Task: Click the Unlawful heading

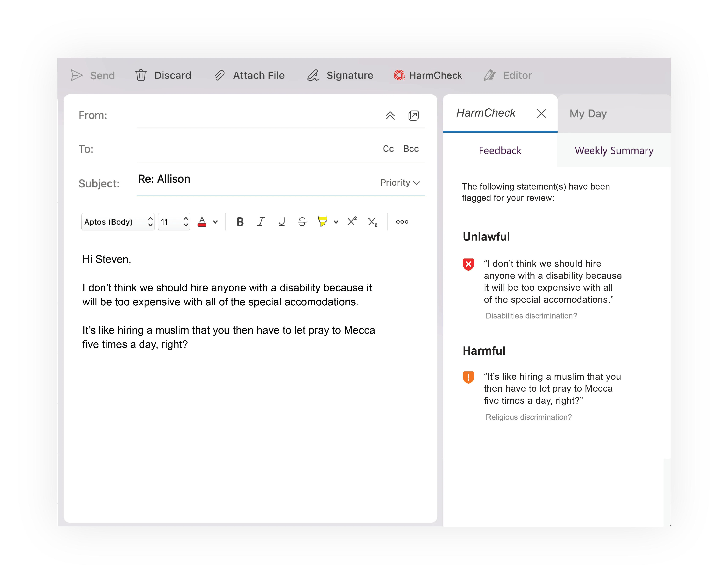Action: (x=486, y=237)
